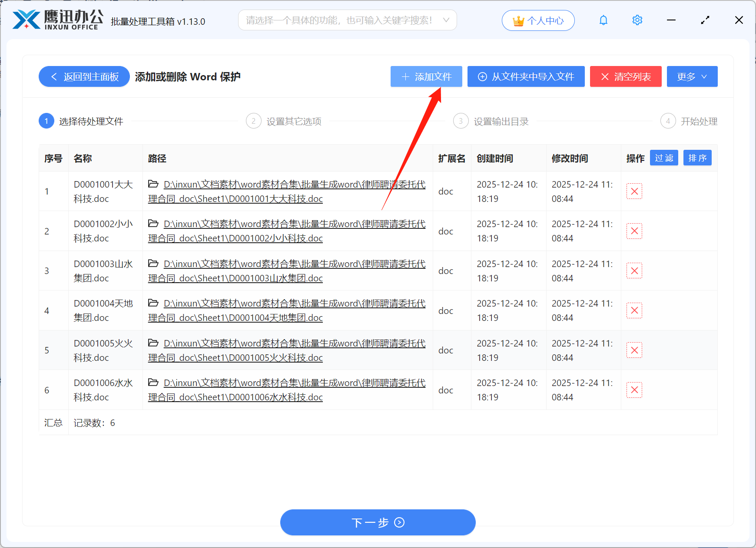Click the INXUN Office logo
Viewport: 756px width, 548px height.
click(x=58, y=20)
